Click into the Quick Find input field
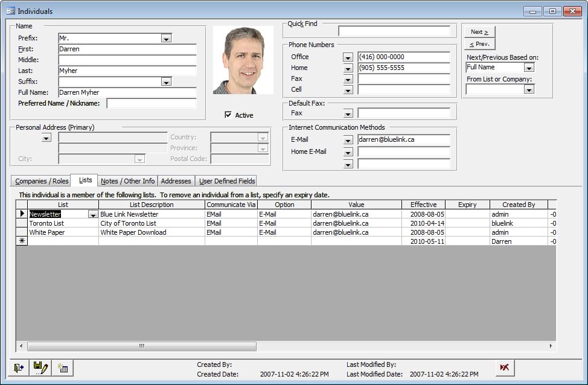Screen dimensions: 588x385 pos(394,31)
